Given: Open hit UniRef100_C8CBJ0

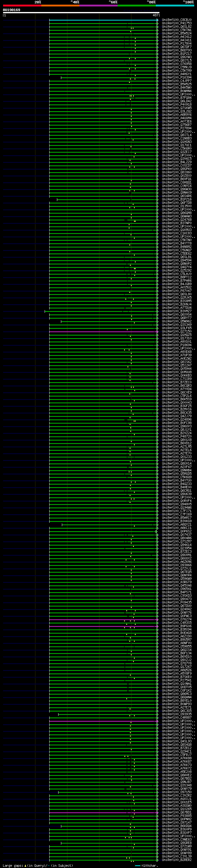Looking at the screenshot, I should pos(177,20).
